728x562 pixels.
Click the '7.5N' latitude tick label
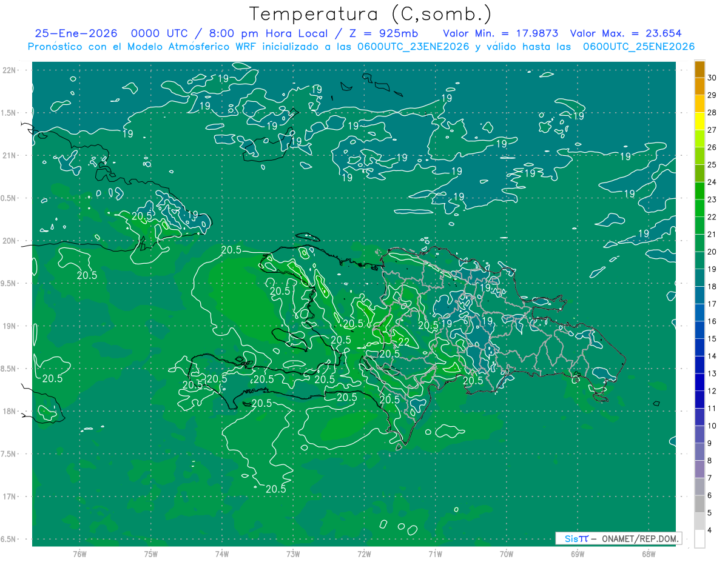tap(8, 454)
